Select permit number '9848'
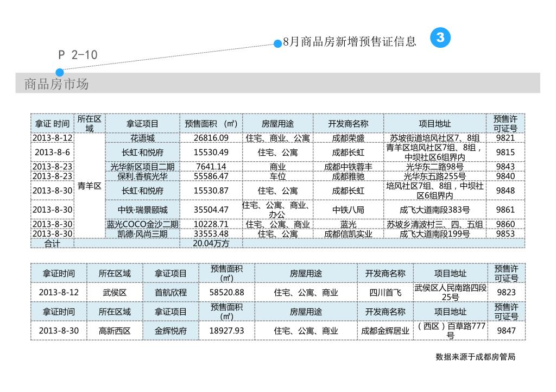 pos(506,191)
